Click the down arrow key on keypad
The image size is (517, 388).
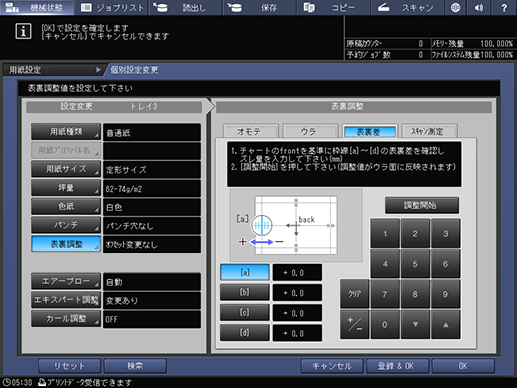coord(415,324)
